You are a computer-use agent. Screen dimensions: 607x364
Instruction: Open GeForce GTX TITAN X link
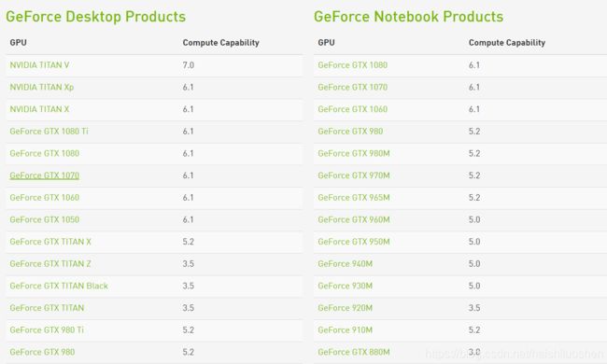click(50, 242)
